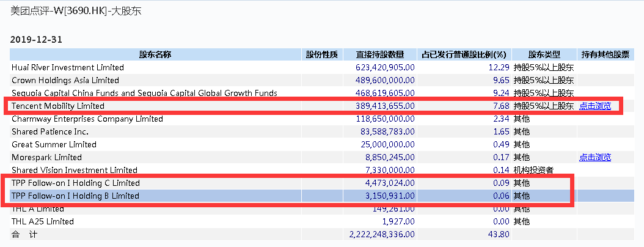Viewport: 644px width, 247px height.
Task: Select the Great Summer Limited shareholder name
Action: pos(54,145)
